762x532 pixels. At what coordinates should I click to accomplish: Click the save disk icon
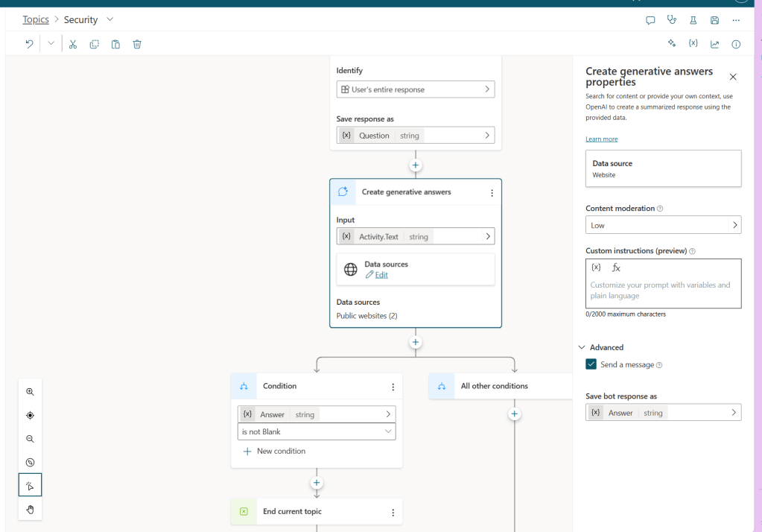714,20
